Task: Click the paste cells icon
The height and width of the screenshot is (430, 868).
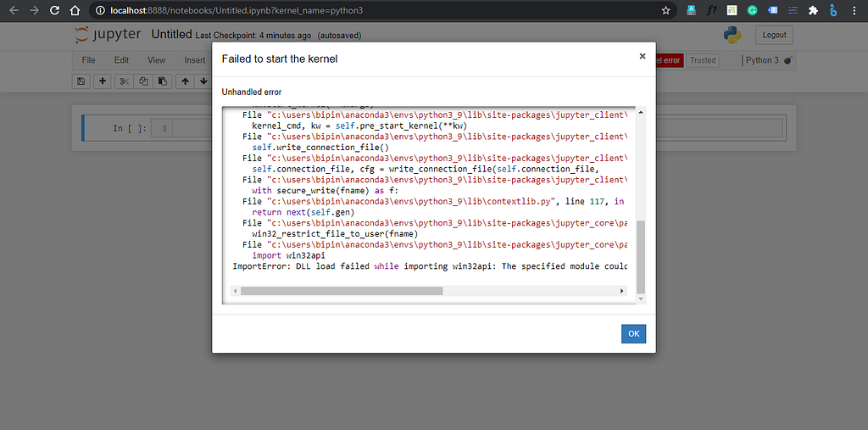Action: (x=162, y=81)
